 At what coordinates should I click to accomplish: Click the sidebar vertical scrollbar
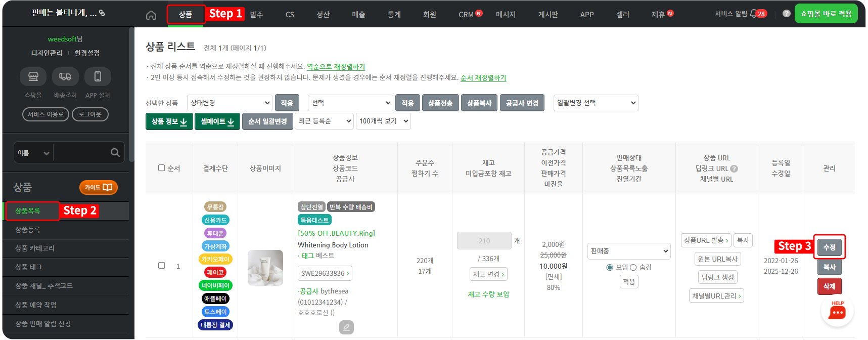click(x=132, y=95)
